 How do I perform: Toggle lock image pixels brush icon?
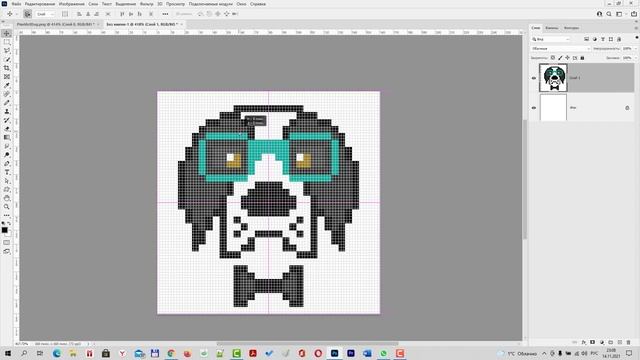point(560,58)
